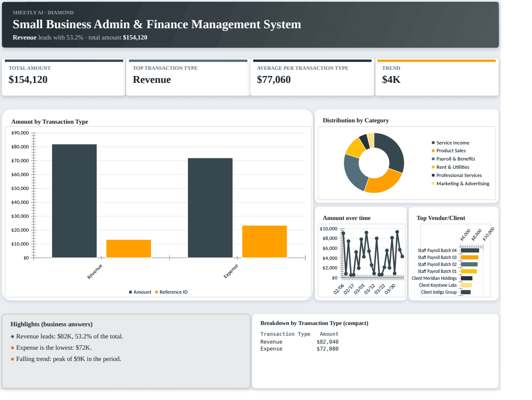Click the Product Sales legend swatch
The height and width of the screenshot is (400, 532).
click(x=433, y=151)
